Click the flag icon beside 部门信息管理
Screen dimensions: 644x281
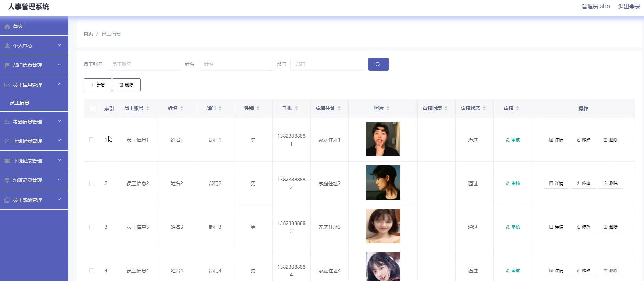(7, 65)
